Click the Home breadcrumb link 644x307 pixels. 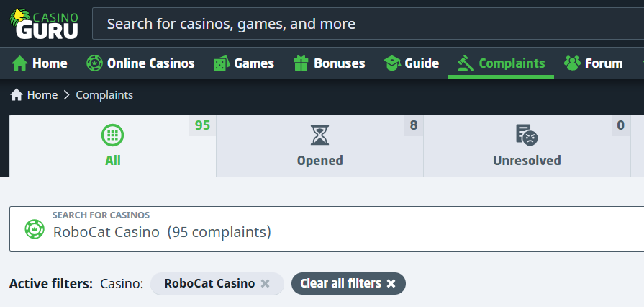point(42,95)
